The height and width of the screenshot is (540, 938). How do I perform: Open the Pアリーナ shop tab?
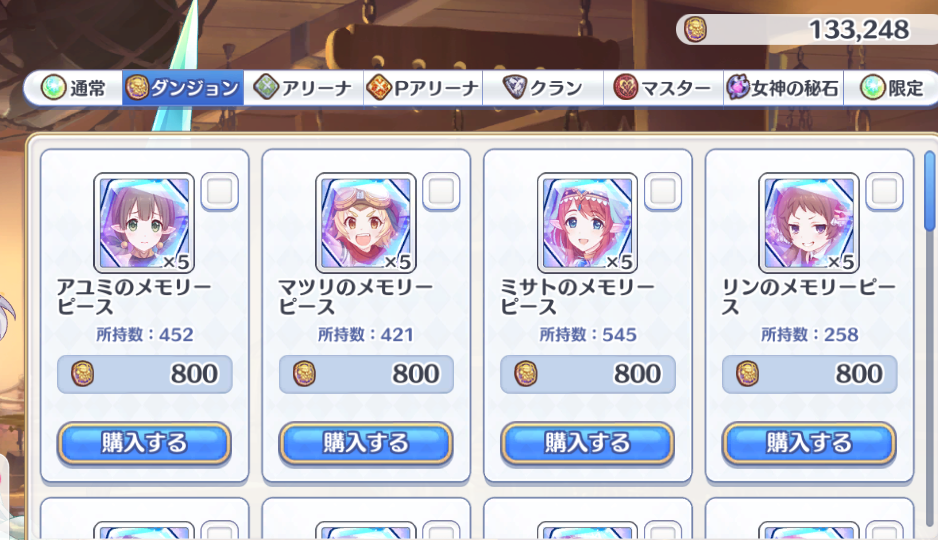423,88
